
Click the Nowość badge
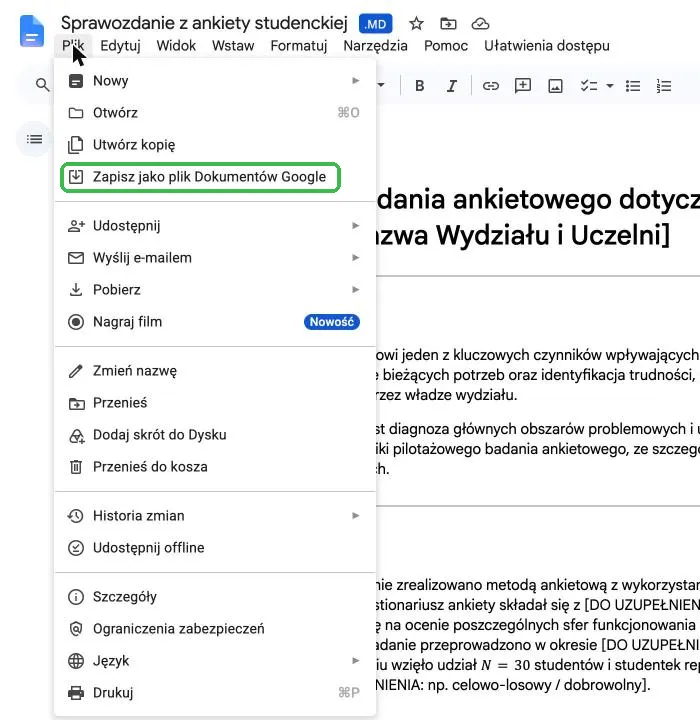coord(332,322)
